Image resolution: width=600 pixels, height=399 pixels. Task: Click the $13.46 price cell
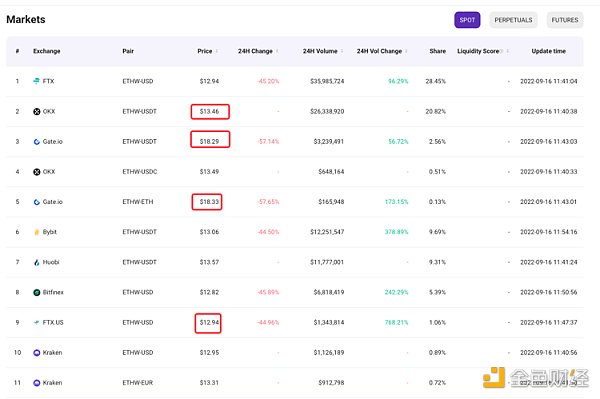[x=209, y=111]
